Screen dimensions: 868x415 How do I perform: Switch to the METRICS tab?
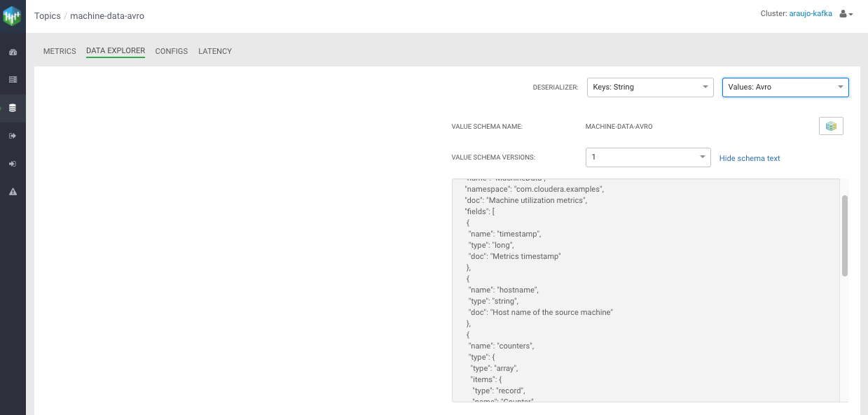click(x=60, y=51)
